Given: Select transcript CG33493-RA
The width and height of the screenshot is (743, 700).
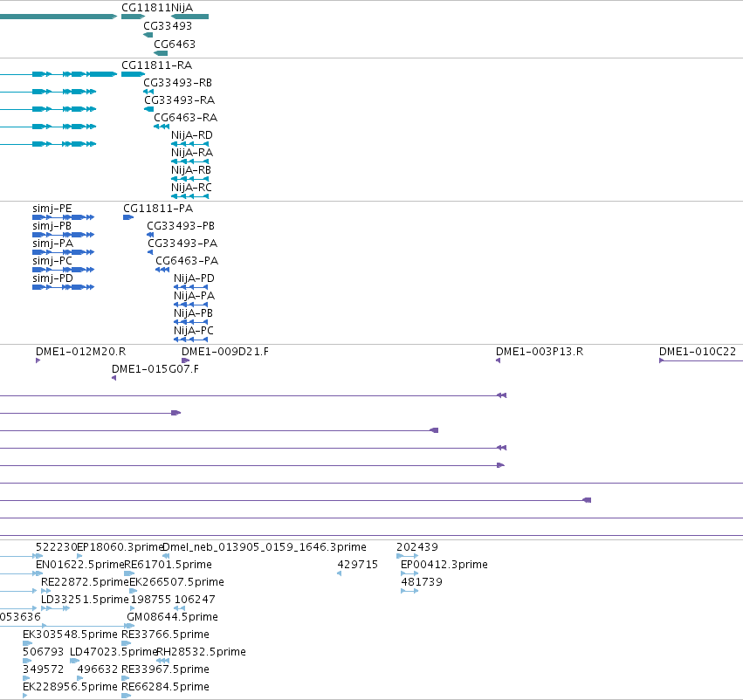Looking at the screenshot, I should [180, 100].
